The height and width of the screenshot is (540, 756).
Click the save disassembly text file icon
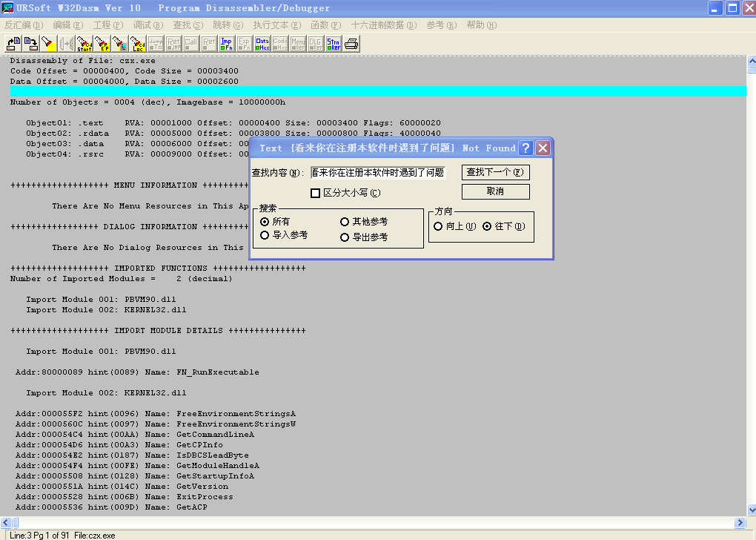tap(31, 44)
